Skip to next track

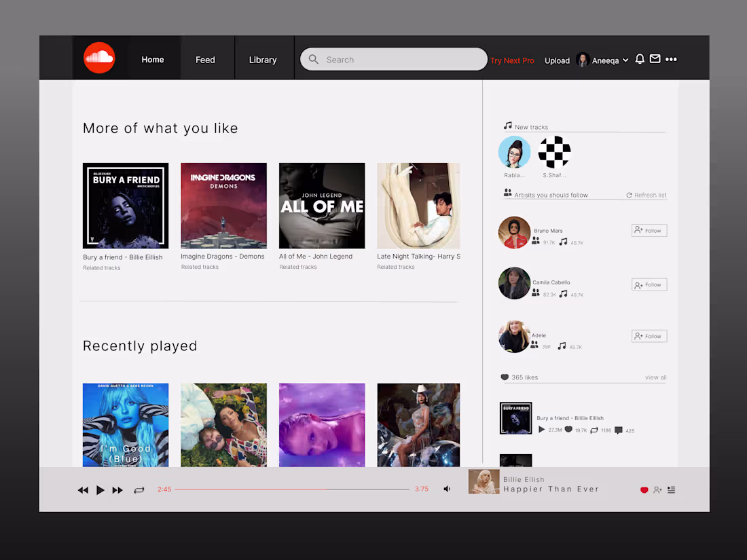(x=117, y=490)
